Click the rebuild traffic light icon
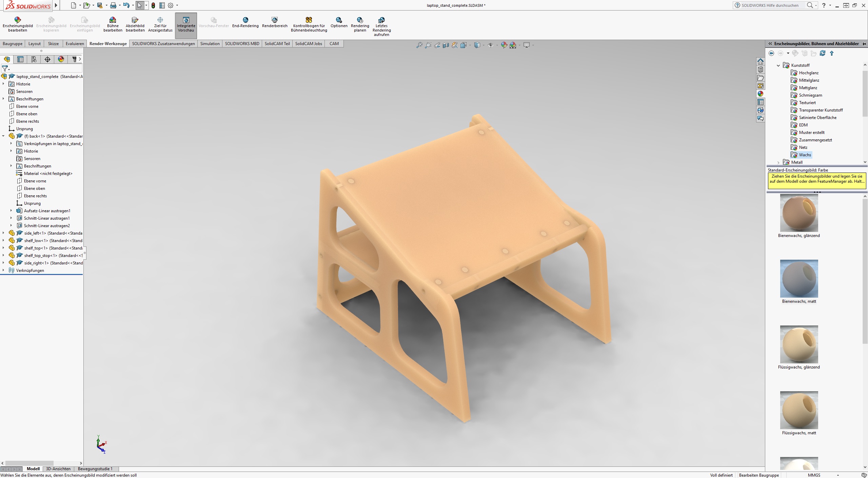 coord(153,5)
